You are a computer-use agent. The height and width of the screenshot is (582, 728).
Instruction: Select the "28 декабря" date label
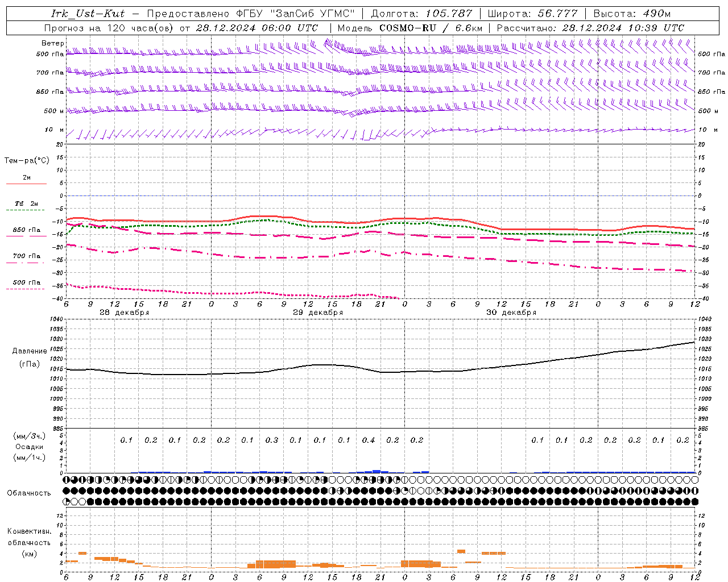tap(124, 313)
